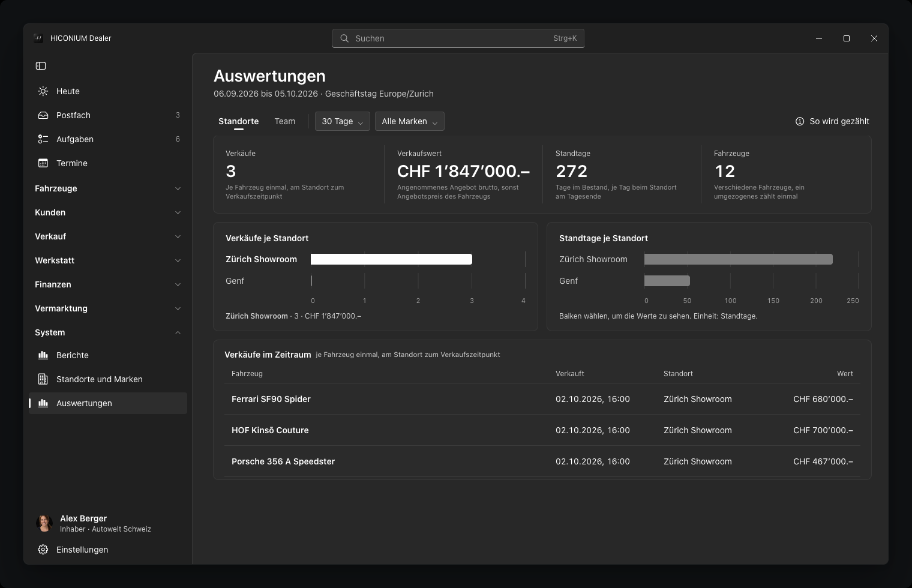The height and width of the screenshot is (588, 912).
Task: Click the search magnifier icon
Action: coord(344,38)
